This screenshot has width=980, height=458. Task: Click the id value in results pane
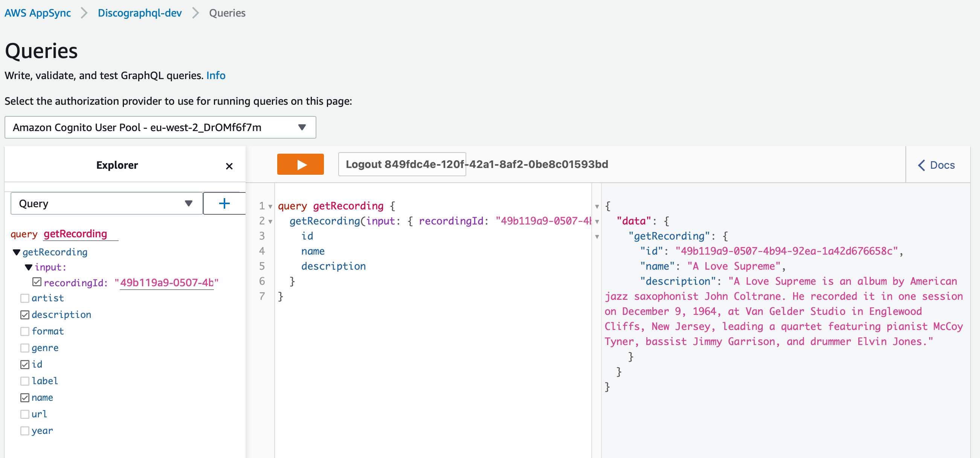(787, 251)
